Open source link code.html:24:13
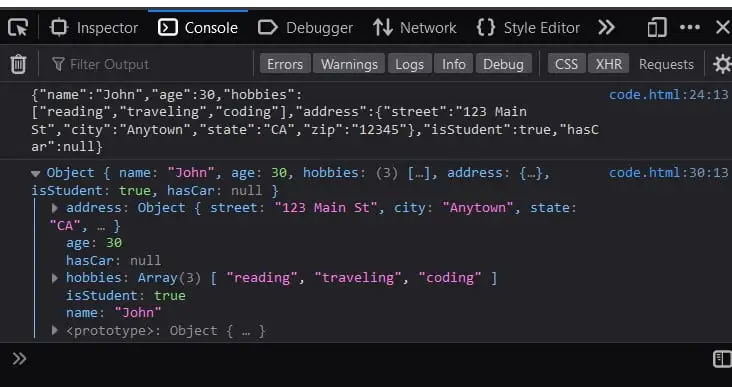Image resolution: width=732 pixels, height=387 pixels. point(669,95)
